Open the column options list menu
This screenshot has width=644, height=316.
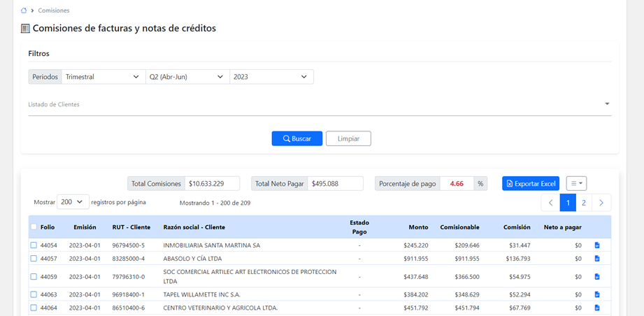[576, 184]
